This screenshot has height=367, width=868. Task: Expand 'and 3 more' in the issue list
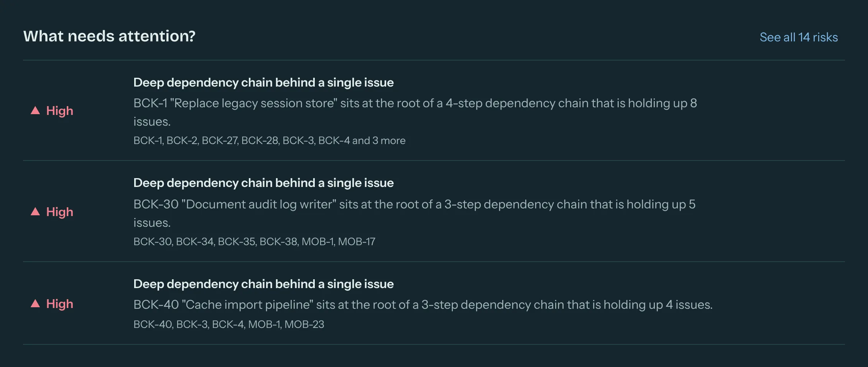pos(379,141)
